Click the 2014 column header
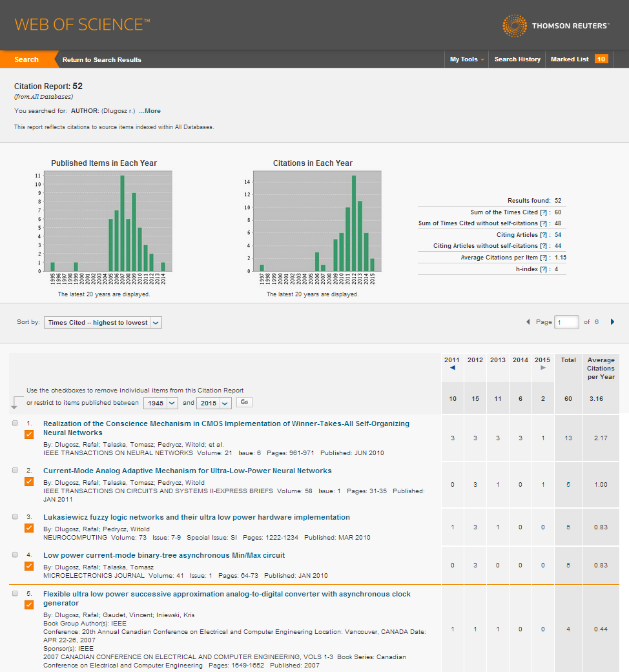Viewport: 629px width, 672px height. [520, 360]
